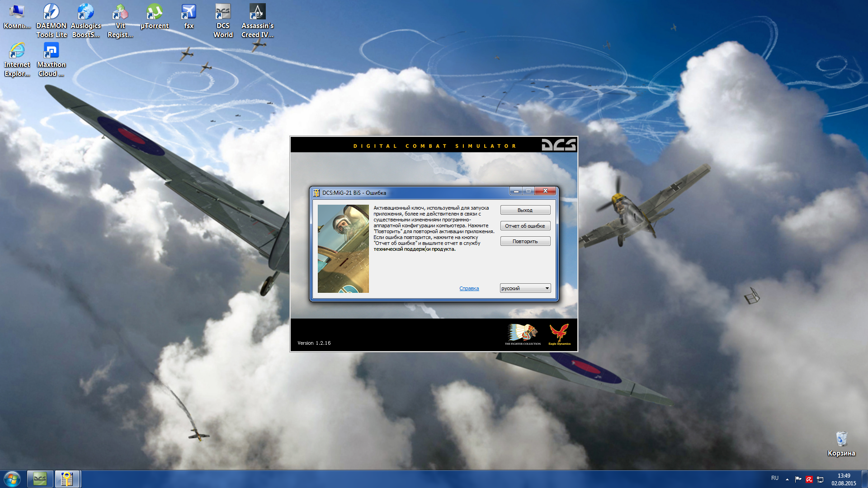This screenshot has width=868, height=488.
Task: Click the Повторить button
Action: coord(525,241)
